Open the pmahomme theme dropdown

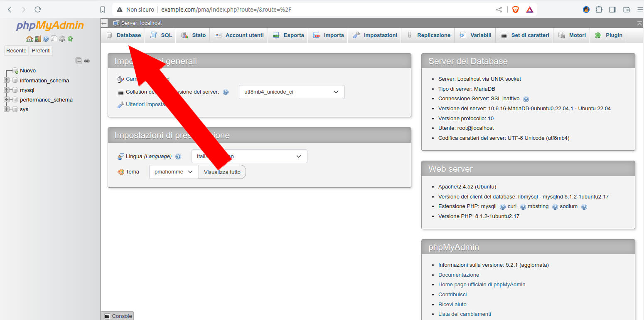coord(174,172)
